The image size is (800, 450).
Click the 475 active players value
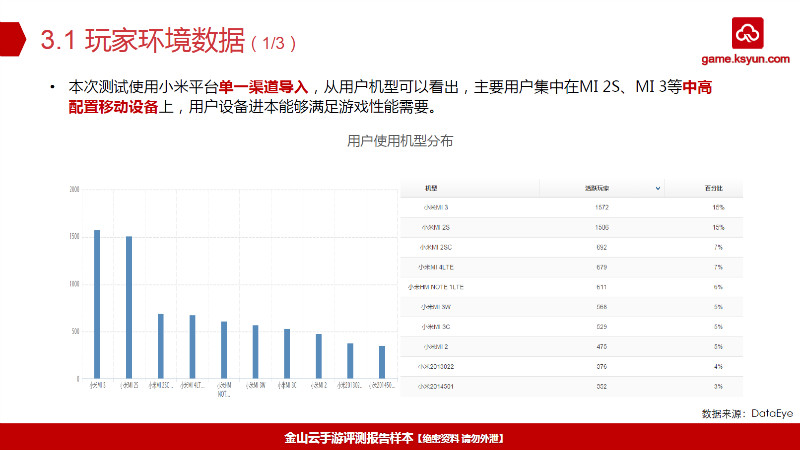pyautogui.click(x=602, y=347)
